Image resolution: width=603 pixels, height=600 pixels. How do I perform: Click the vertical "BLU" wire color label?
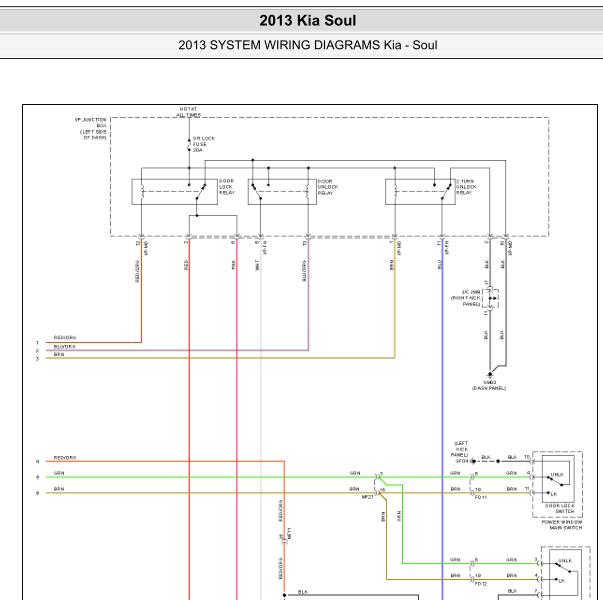pos(439,264)
